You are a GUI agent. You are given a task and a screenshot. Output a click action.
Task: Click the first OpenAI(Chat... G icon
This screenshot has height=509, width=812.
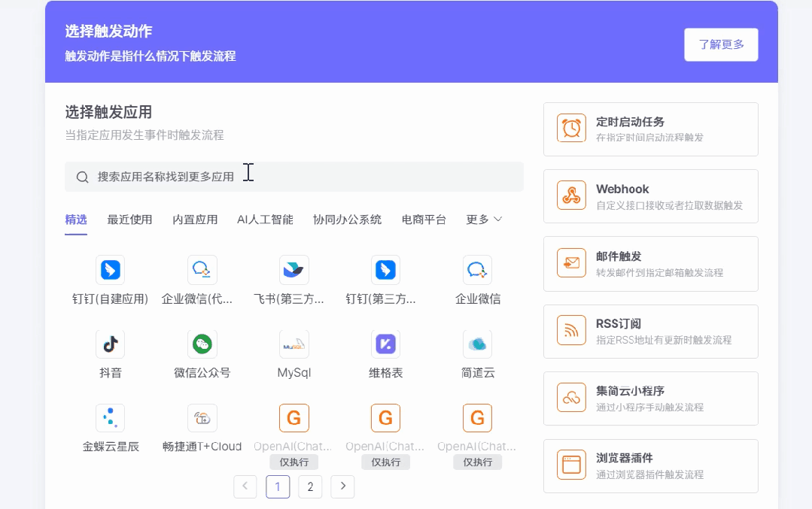tap(293, 418)
